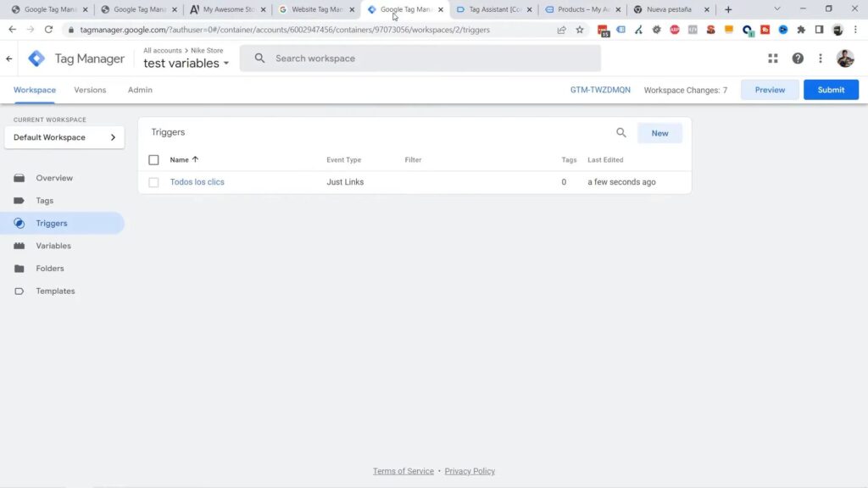Select all triggers checkbox
The image size is (868, 488).
coord(153,160)
